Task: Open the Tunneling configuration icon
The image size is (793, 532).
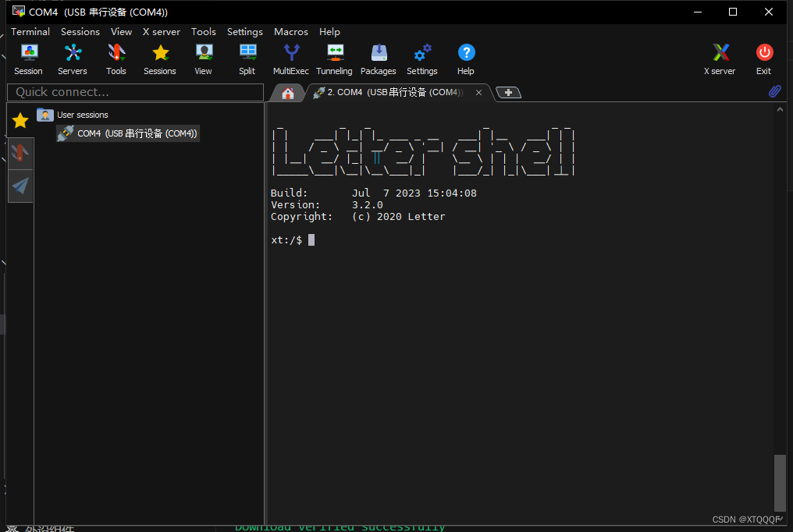Action: tap(334, 55)
